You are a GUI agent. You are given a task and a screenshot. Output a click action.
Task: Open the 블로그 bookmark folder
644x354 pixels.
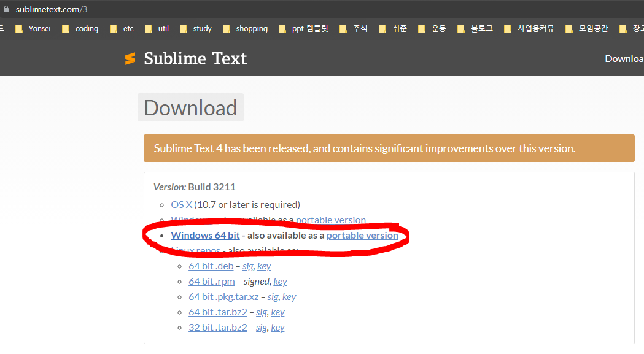tap(475, 29)
